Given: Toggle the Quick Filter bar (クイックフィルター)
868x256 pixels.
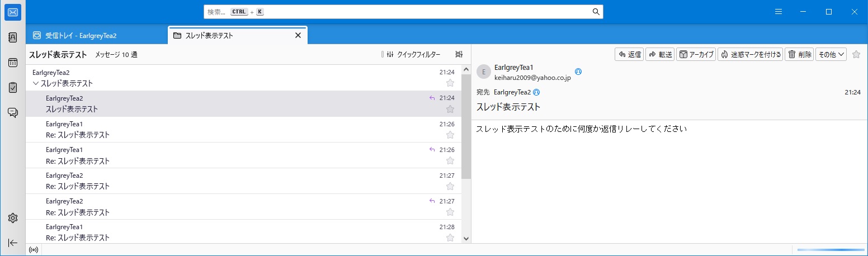Looking at the screenshot, I should point(413,54).
